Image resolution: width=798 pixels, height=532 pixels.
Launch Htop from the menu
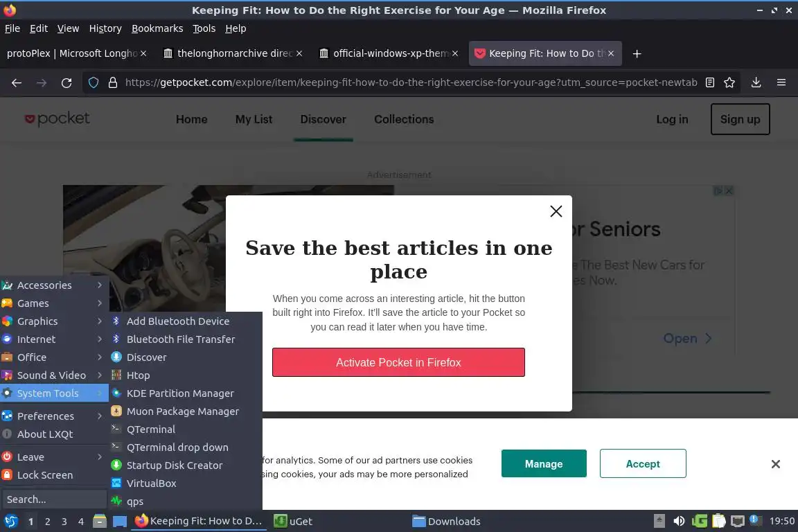pos(186,375)
